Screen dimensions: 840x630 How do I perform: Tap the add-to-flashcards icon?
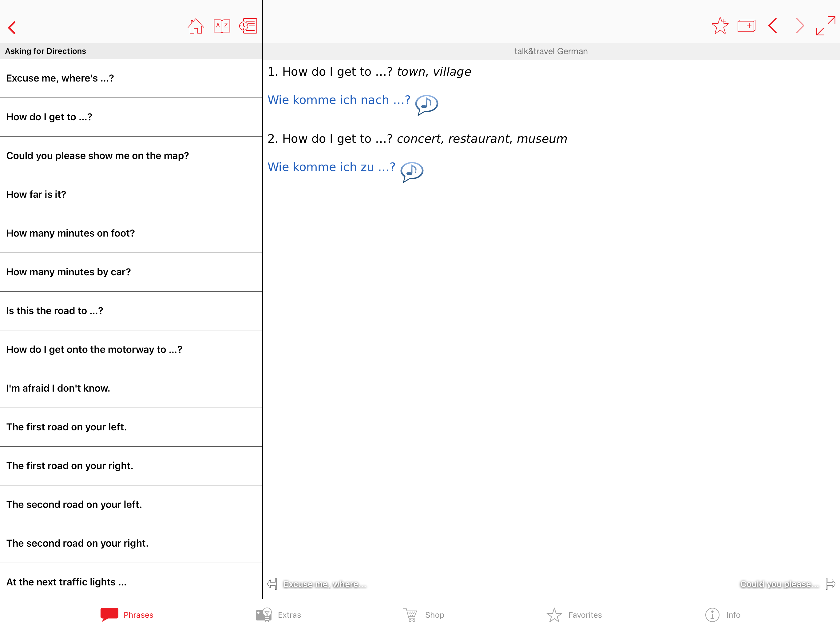point(746,26)
